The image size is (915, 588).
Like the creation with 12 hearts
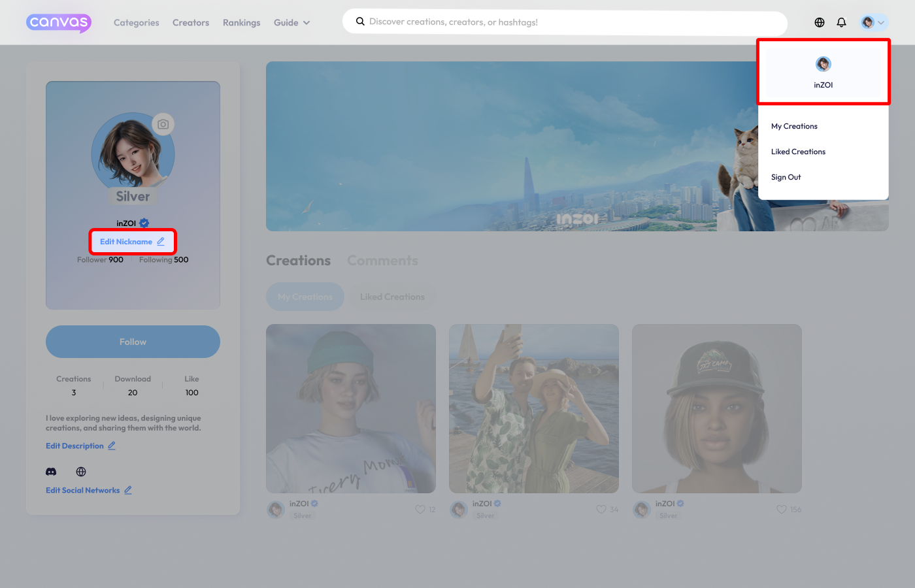pyautogui.click(x=420, y=509)
